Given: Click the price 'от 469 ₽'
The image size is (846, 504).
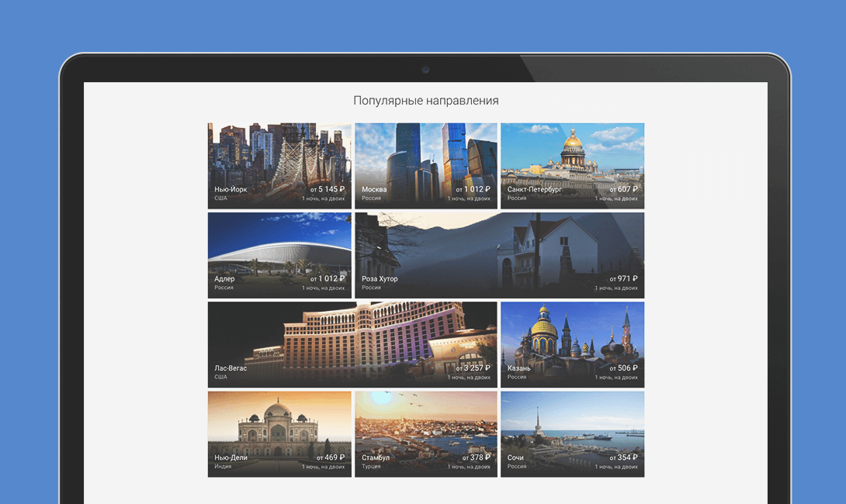Looking at the screenshot, I should click(x=331, y=457).
